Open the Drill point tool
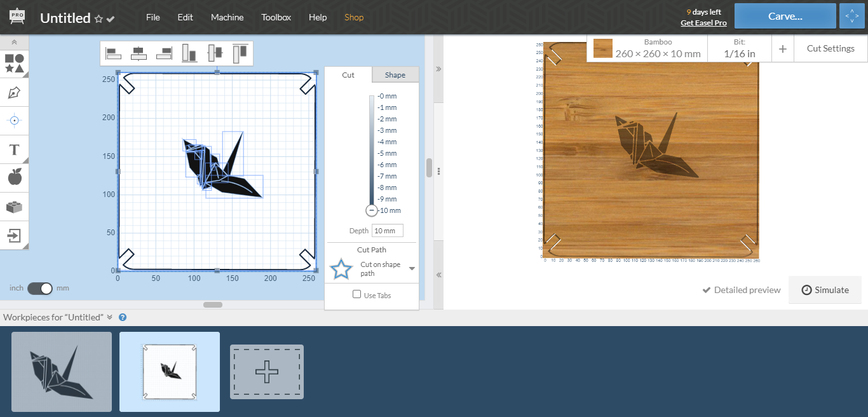This screenshot has height=417, width=868. 14,121
